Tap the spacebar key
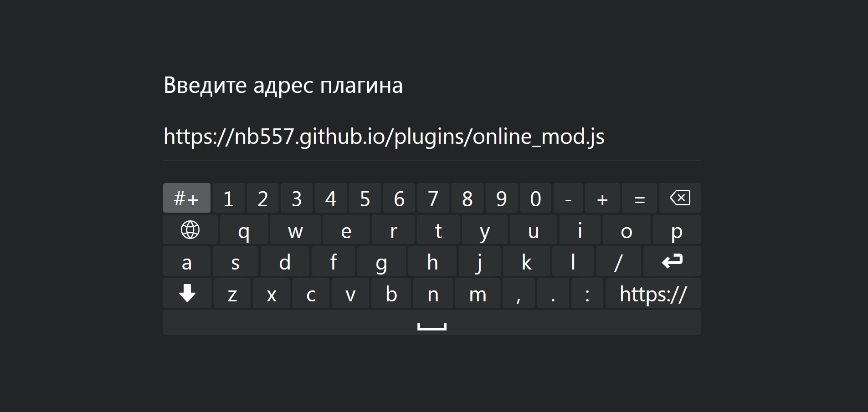Image resolution: width=868 pixels, height=412 pixels. coord(431,323)
